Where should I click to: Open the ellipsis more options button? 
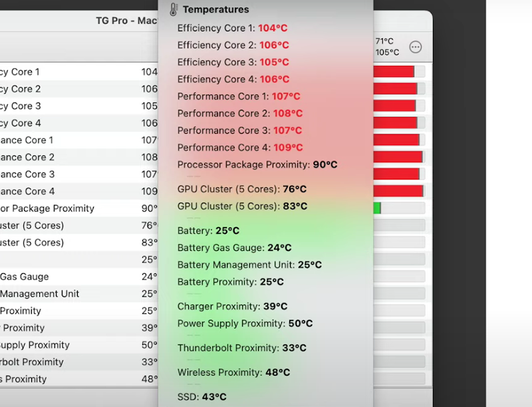(416, 47)
